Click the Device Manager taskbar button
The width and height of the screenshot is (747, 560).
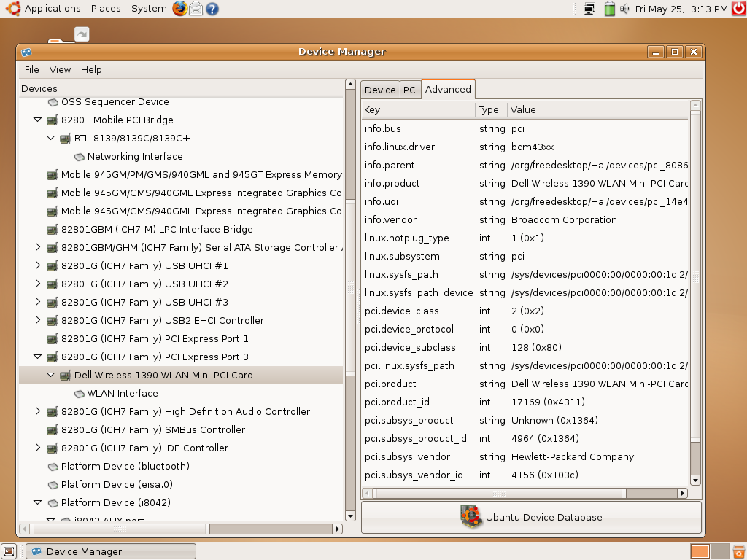click(111, 551)
